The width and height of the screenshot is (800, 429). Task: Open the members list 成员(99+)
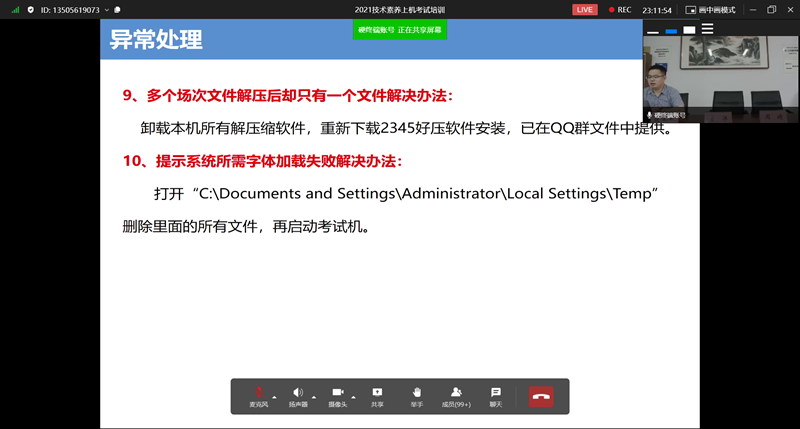pos(456,395)
